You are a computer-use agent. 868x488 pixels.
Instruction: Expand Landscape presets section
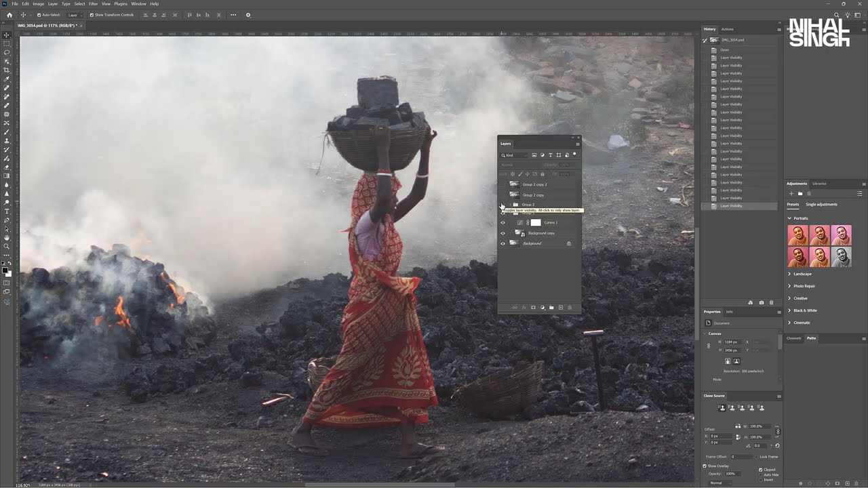(x=789, y=274)
